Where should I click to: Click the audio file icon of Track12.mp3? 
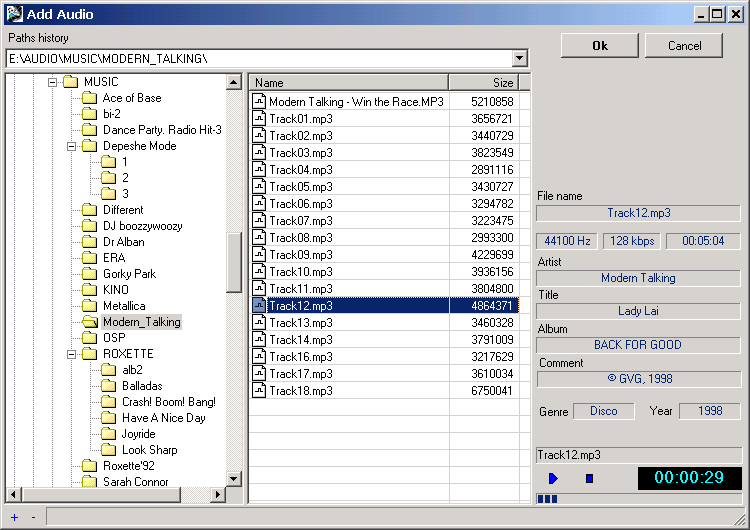pos(259,306)
